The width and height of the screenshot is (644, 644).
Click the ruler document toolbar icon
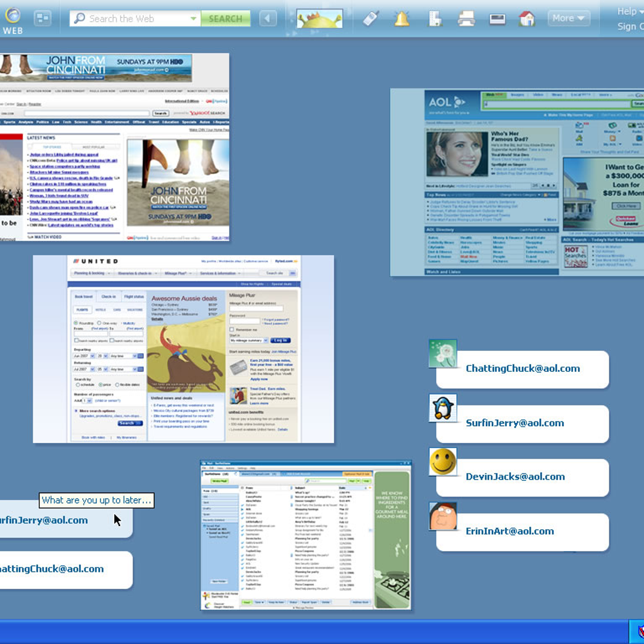[x=435, y=19]
